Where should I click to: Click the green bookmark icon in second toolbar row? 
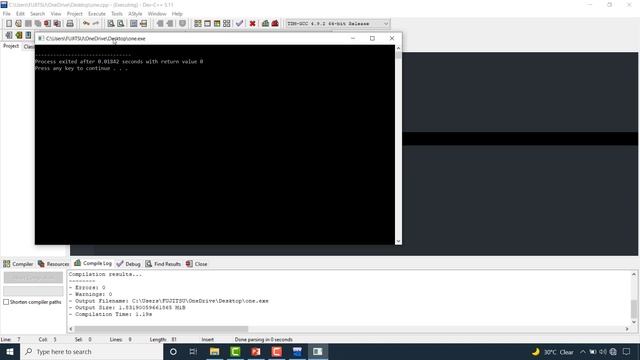[x=18, y=36]
